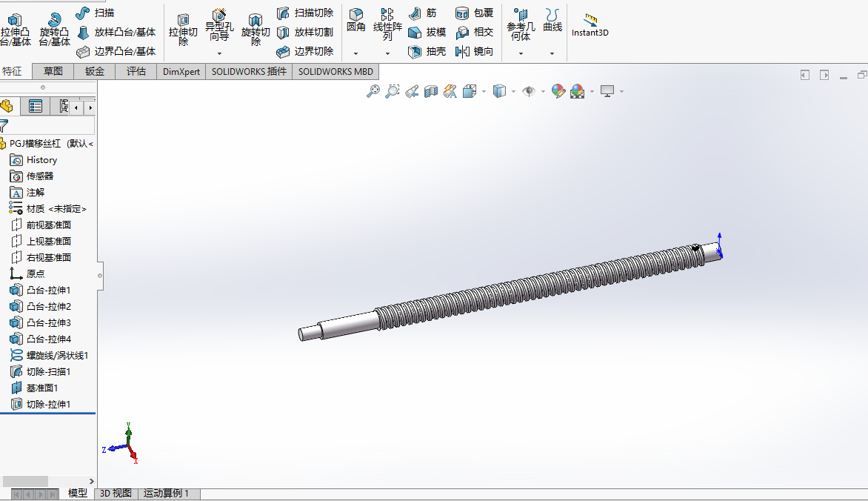Click the feature tree filter icon

coord(4,125)
